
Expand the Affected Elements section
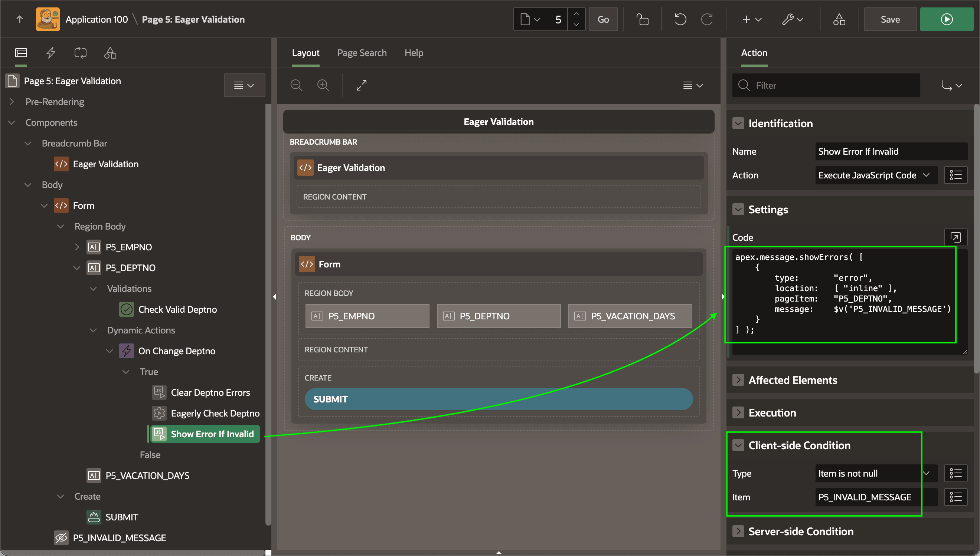738,380
